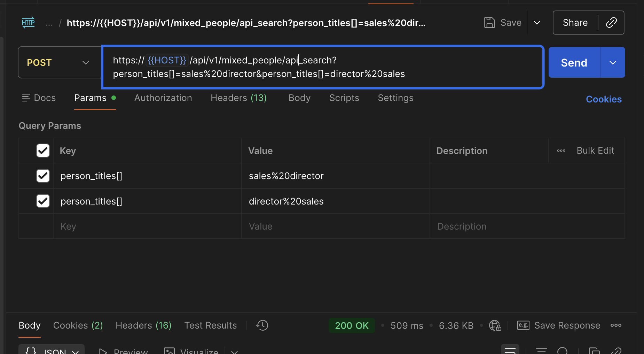Screen dimensions: 644x354
Task: Copy request link via chain icon
Action: 611,23
